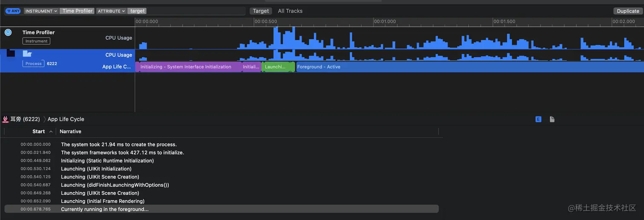Image resolution: width=644 pixels, height=220 pixels.
Task: Click the Narrative column header
Action: [71, 131]
